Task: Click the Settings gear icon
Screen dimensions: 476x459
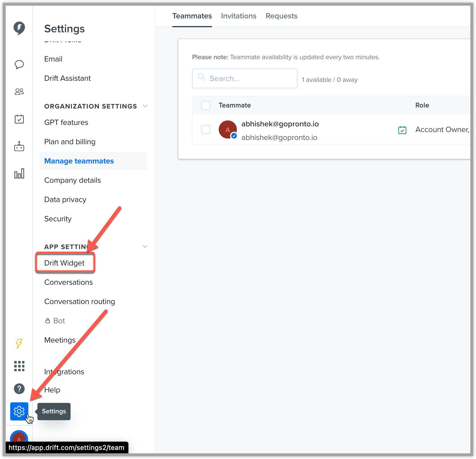Action: click(19, 411)
